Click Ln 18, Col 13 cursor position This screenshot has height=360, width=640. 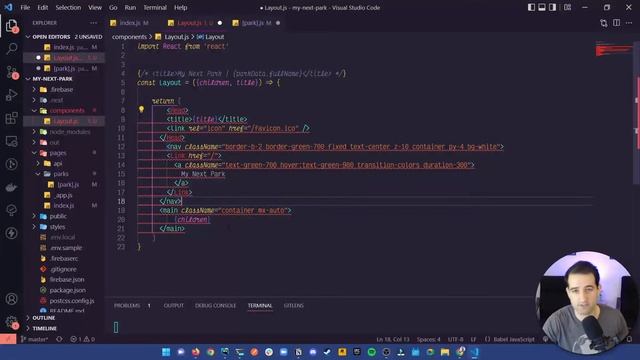click(x=393, y=339)
